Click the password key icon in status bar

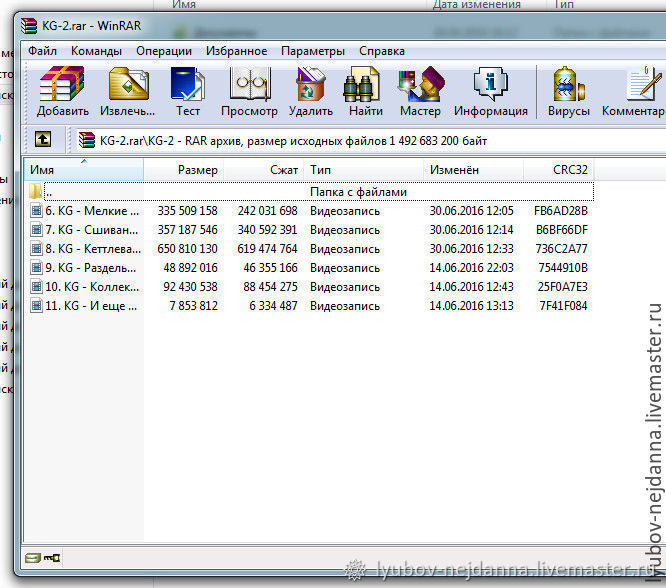click(x=52, y=557)
